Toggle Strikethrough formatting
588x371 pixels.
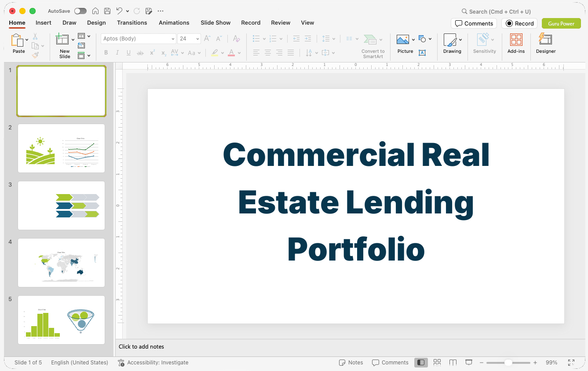140,53
